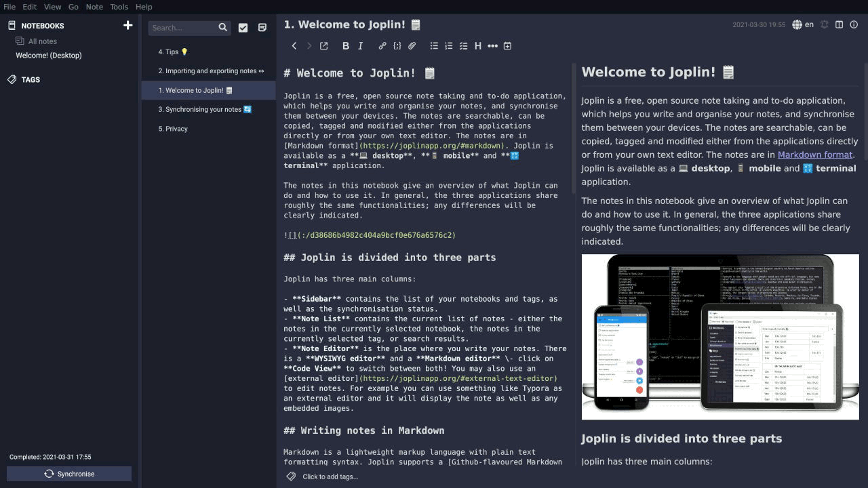Open the Tools menu
Image resolution: width=868 pixels, height=488 pixels.
[119, 7]
